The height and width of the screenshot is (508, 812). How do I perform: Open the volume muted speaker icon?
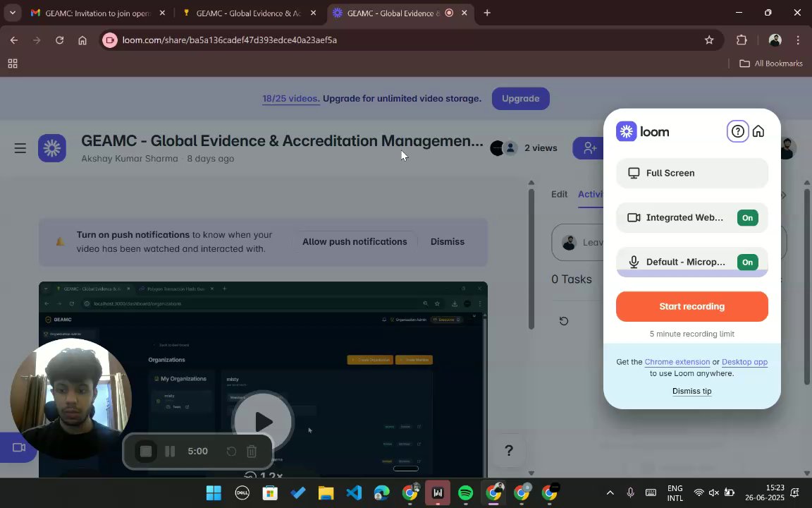pyautogui.click(x=713, y=492)
